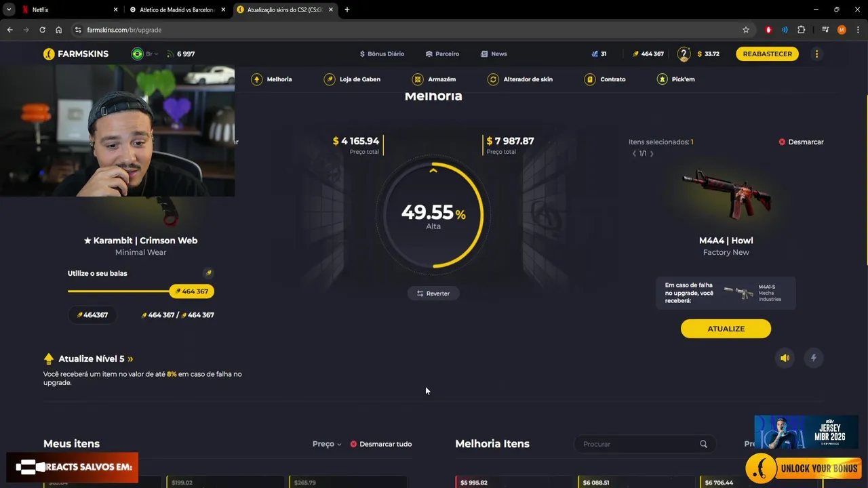Image resolution: width=868 pixels, height=488 pixels.
Task: Open the Chrome three-dot menu
Action: [858, 30]
